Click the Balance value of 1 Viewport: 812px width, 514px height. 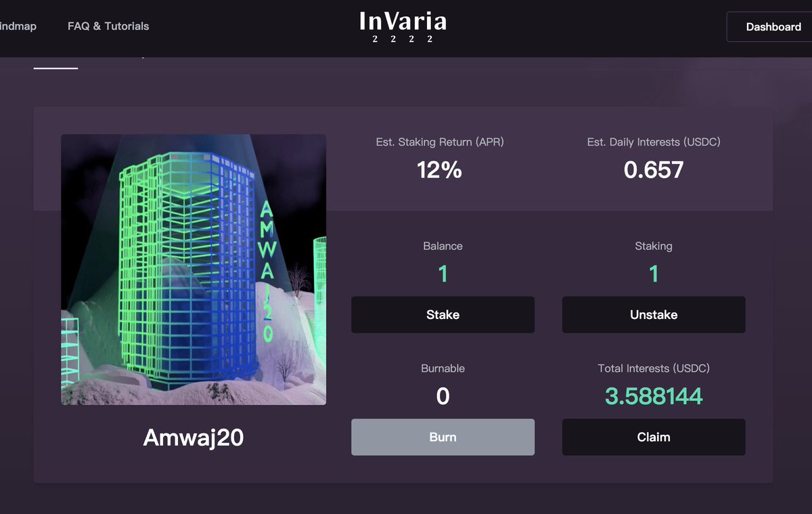443,274
